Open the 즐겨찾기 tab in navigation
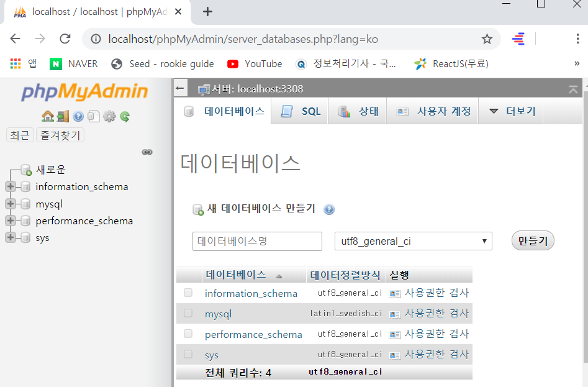The height and width of the screenshot is (387, 588). point(60,135)
